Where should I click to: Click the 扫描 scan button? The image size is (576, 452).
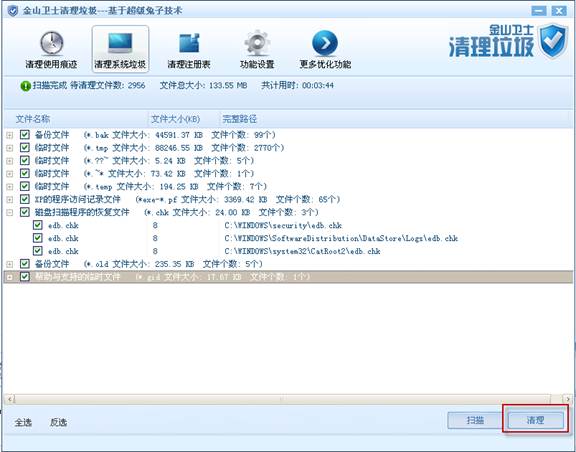tap(475, 420)
